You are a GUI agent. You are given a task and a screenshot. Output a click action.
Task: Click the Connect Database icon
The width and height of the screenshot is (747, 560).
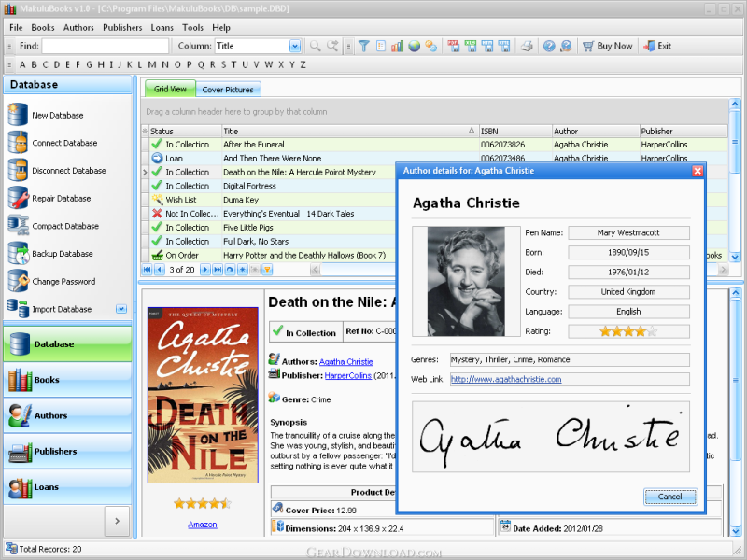click(x=18, y=143)
